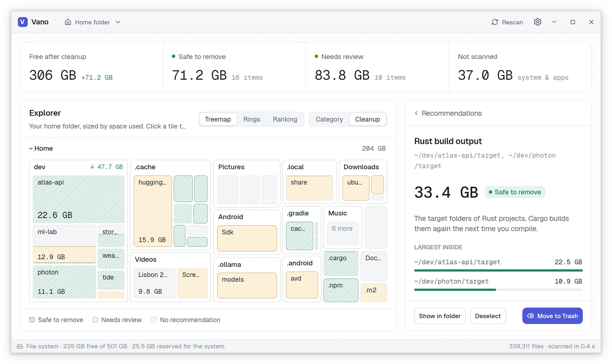The image size is (612, 364).
Task: Click the disk icon in status bar
Action: [20, 346]
